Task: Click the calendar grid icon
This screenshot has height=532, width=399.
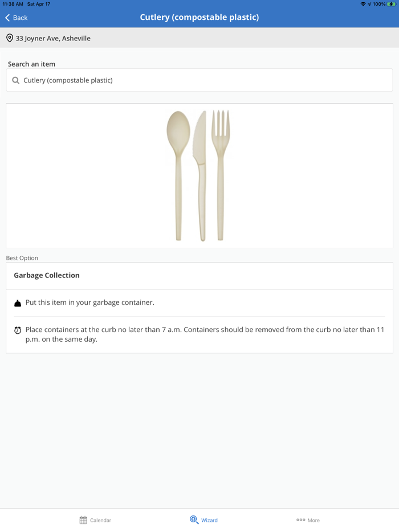Action: 83,520
